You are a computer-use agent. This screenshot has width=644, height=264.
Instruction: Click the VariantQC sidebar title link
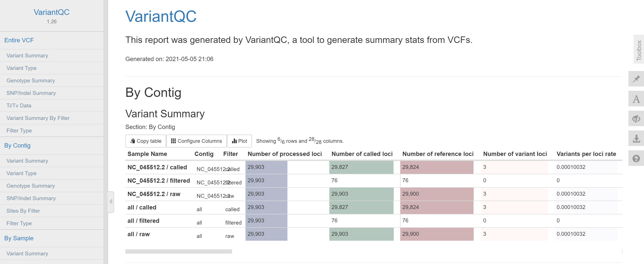[51, 12]
